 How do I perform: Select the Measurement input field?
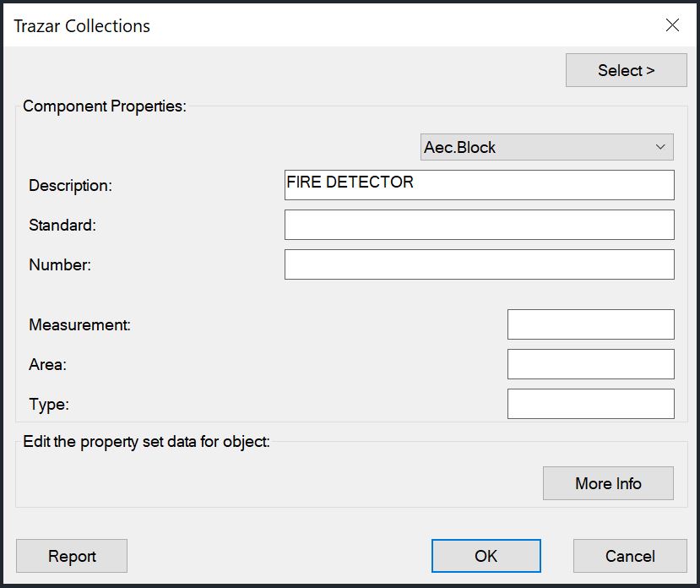(x=590, y=324)
